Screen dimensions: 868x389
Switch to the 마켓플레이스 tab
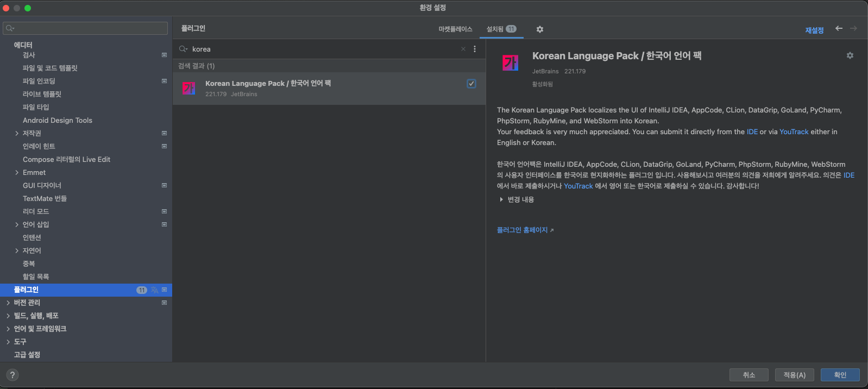pyautogui.click(x=456, y=29)
